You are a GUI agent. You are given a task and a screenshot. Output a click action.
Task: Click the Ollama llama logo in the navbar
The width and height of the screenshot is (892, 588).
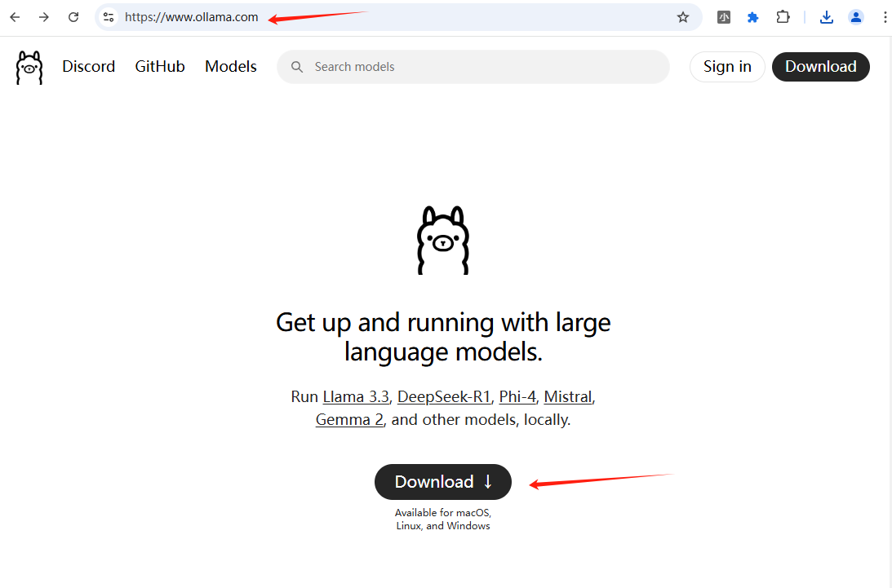[x=29, y=68]
